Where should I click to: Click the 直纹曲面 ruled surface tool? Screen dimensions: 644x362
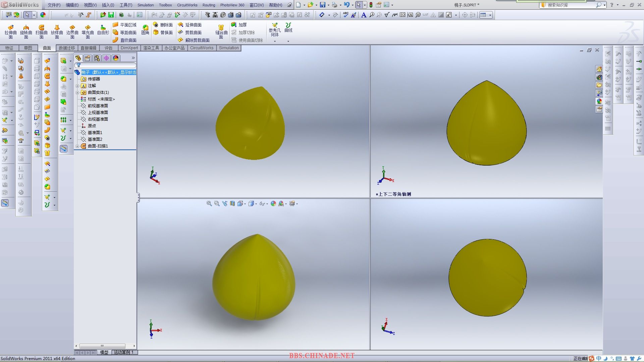pos(124,40)
